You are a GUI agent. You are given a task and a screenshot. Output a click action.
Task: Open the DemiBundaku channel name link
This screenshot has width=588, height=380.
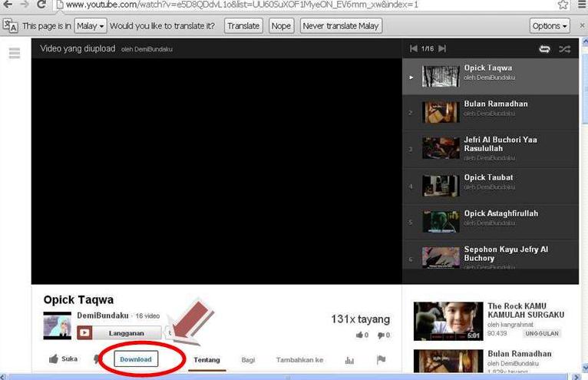point(103,316)
